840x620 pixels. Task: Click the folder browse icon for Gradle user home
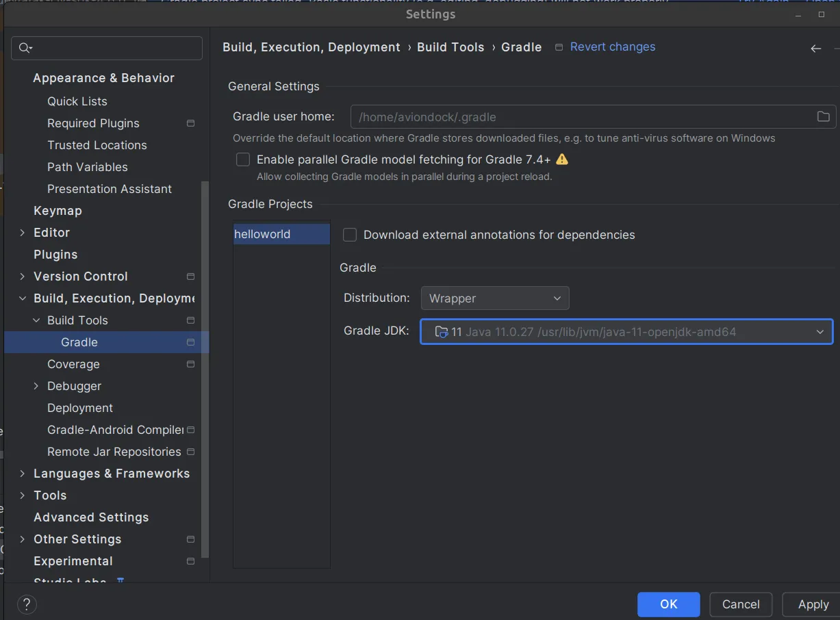(x=823, y=117)
